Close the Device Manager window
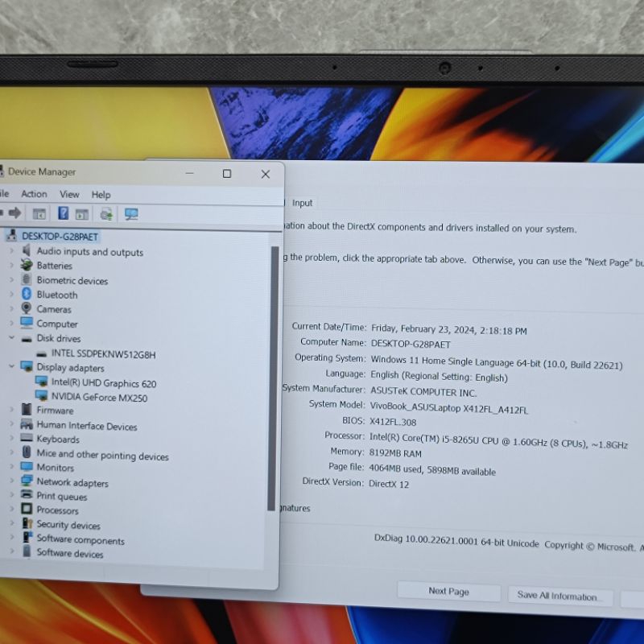Image resolution: width=644 pixels, height=644 pixels. [266, 174]
